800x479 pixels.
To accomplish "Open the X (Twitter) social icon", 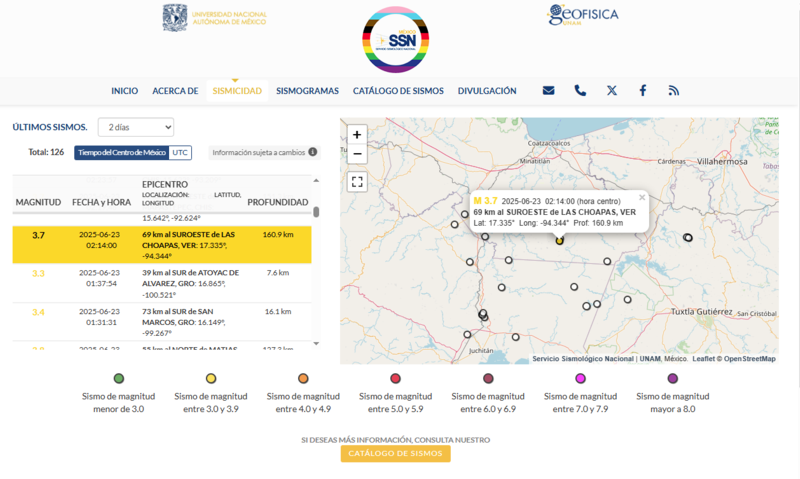I will click(612, 91).
